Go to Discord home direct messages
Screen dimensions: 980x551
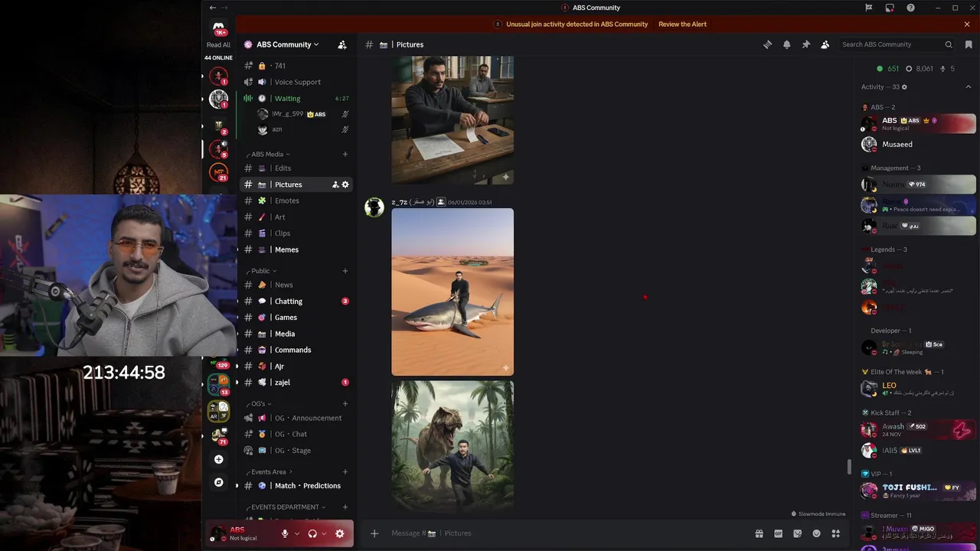click(219, 28)
